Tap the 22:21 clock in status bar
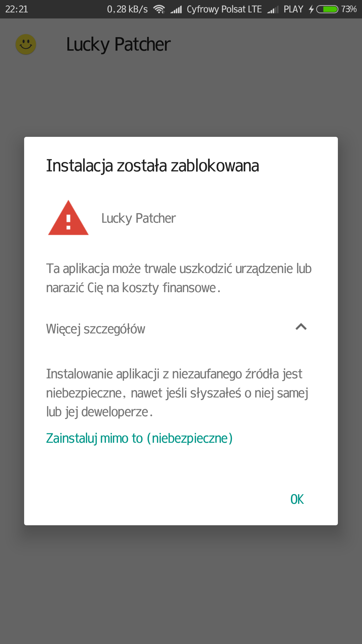Screen dimensions: 362x644 pyautogui.click(x=17, y=9)
